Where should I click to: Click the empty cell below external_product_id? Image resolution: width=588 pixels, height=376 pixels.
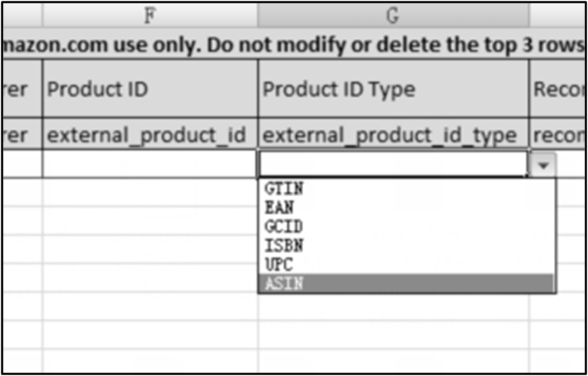149,165
